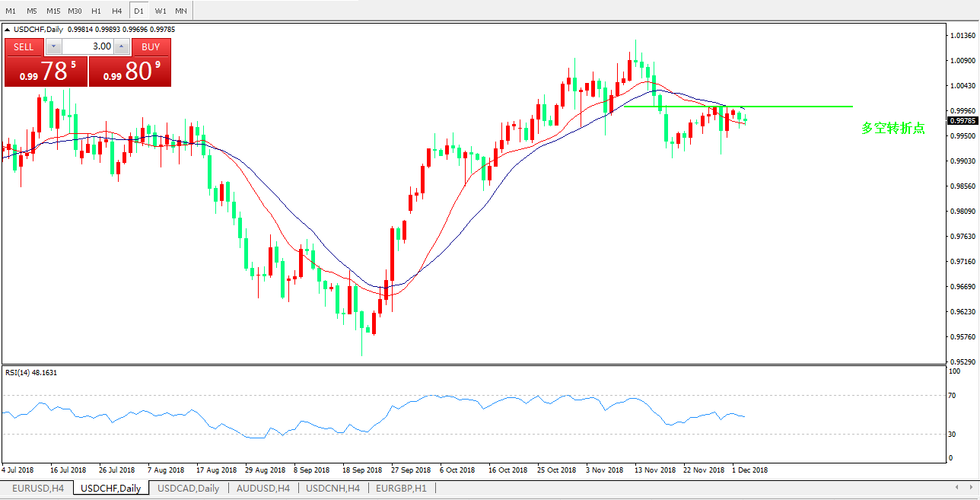Switch chart to H1 timeframe
980x500 pixels.
(x=96, y=11)
